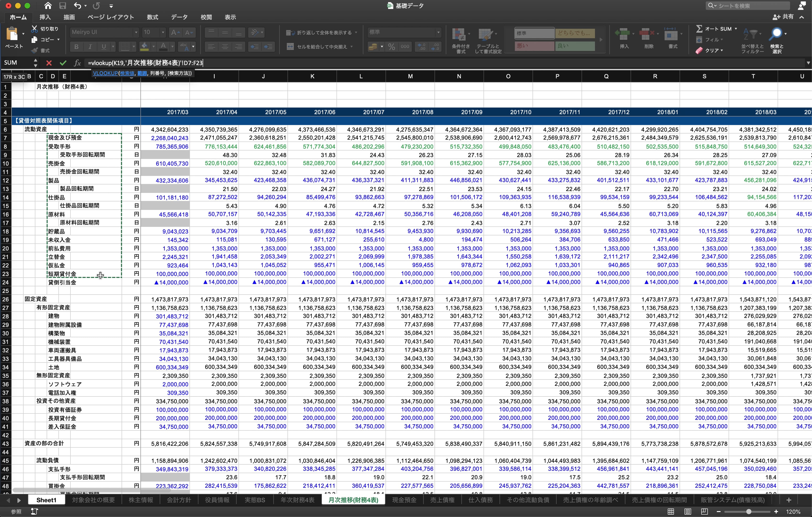Click the fx insert function icon

pyautogui.click(x=77, y=63)
